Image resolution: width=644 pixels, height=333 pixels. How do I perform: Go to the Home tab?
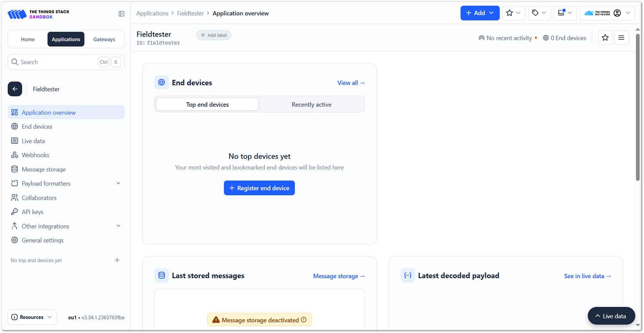click(x=28, y=40)
